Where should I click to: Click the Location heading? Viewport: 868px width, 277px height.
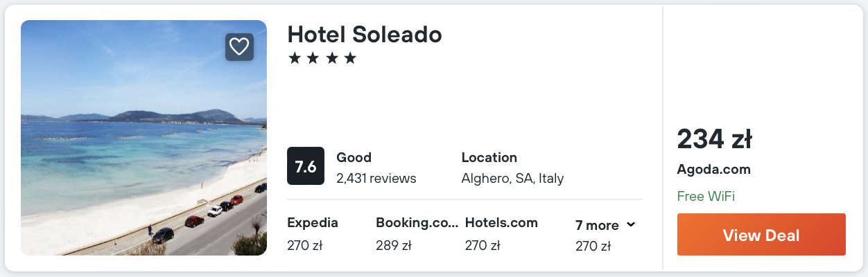489,157
